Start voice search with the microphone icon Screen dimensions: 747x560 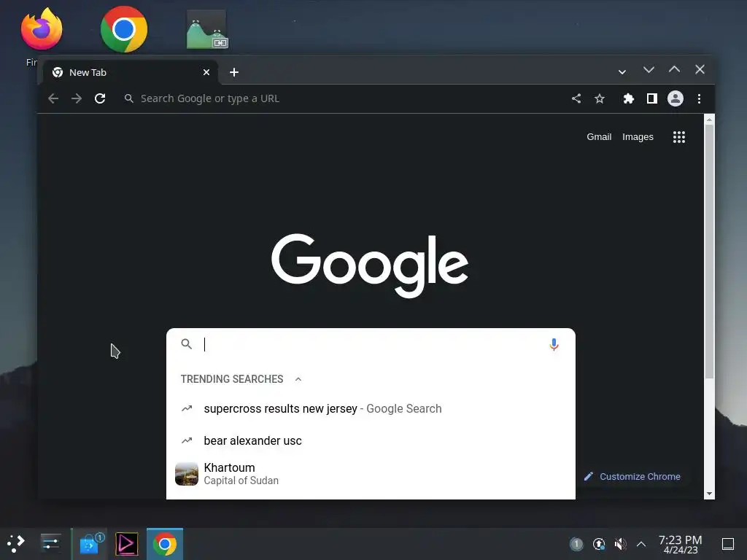[554, 344]
